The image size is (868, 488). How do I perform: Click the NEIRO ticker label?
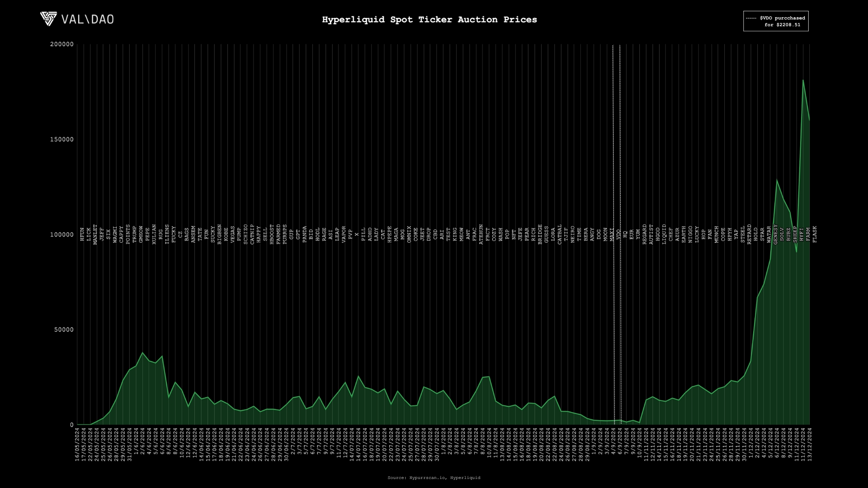[x=573, y=235]
